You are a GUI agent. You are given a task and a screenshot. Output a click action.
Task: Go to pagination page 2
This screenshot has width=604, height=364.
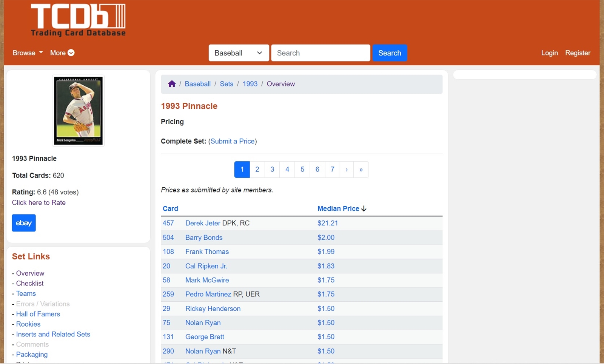tap(257, 170)
